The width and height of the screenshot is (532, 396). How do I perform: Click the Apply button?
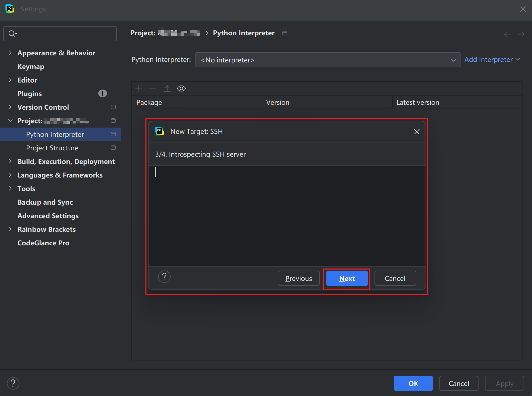[504, 383]
